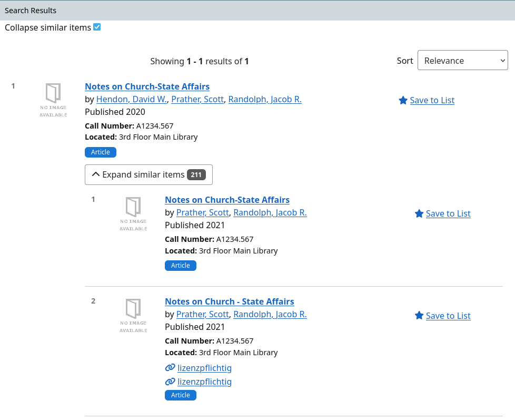Click the first lizenzpflichtig chain-link icon
Viewport: 515px width, 420px height.
170,368
